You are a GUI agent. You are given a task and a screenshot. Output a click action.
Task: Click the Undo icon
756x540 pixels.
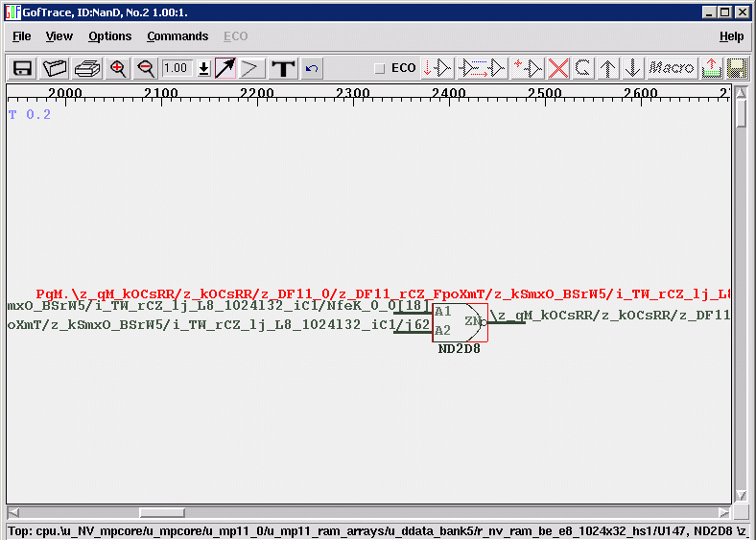pos(312,68)
